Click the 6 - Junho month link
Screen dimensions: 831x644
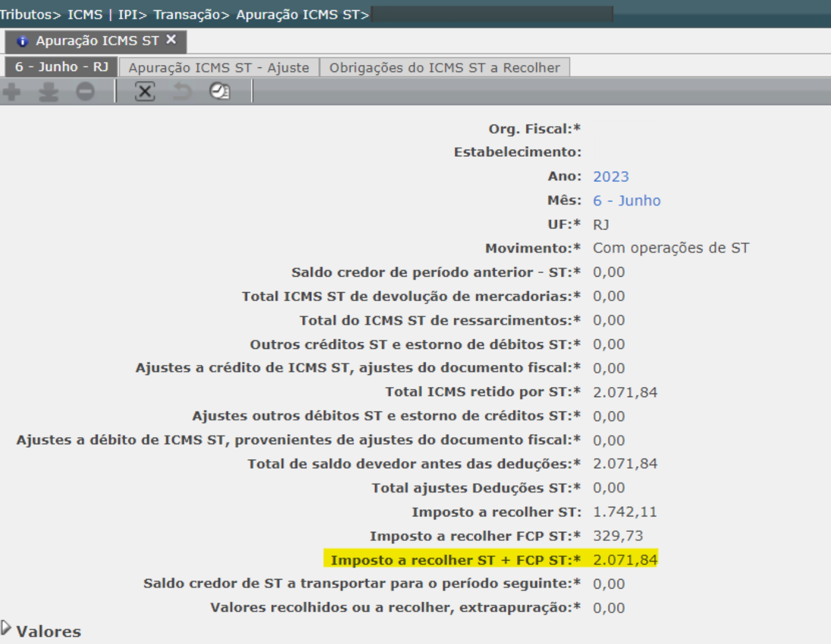pyautogui.click(x=627, y=200)
